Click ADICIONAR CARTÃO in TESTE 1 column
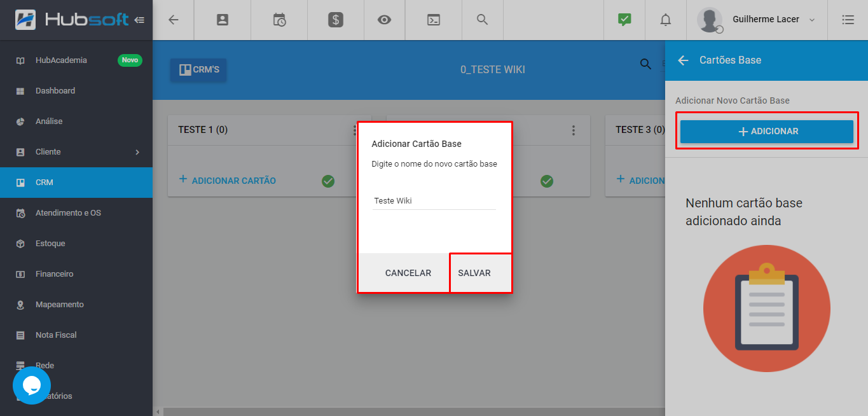Screen dimensions: 868x416 coord(228,180)
